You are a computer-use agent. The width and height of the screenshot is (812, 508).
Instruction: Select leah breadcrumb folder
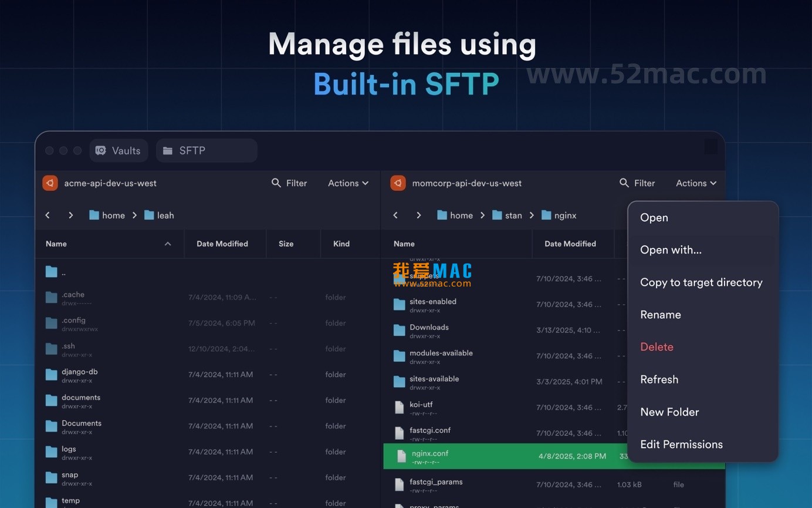[158, 216]
